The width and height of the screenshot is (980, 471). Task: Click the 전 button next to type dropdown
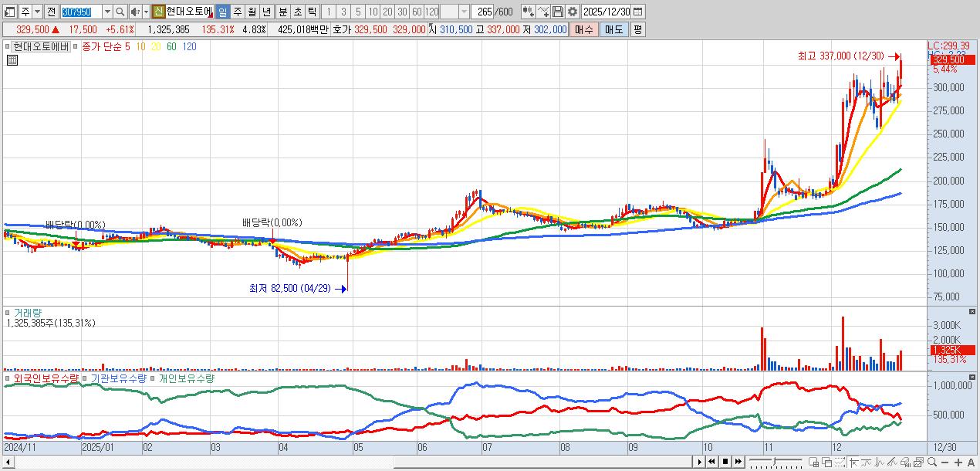coord(51,12)
